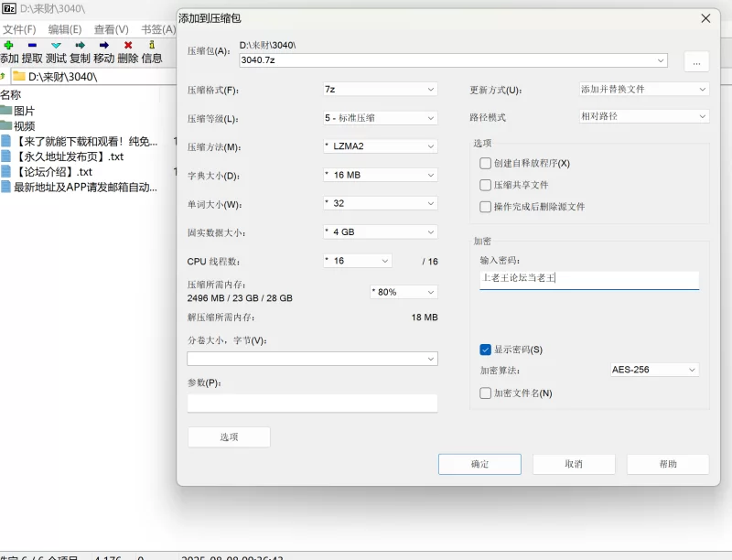Open 编辑(E) menu

(65, 29)
